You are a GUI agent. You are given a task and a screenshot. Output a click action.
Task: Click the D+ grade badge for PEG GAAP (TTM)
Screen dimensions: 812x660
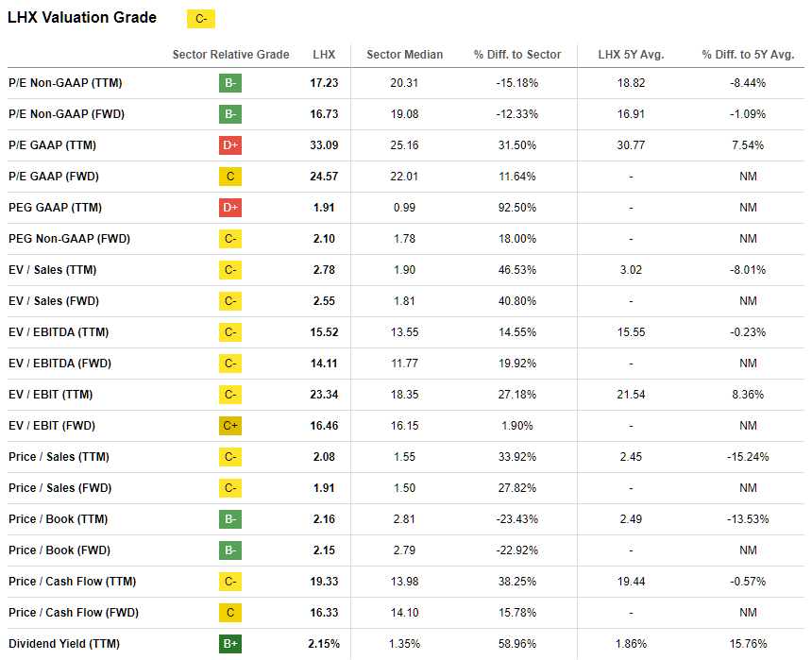click(230, 208)
